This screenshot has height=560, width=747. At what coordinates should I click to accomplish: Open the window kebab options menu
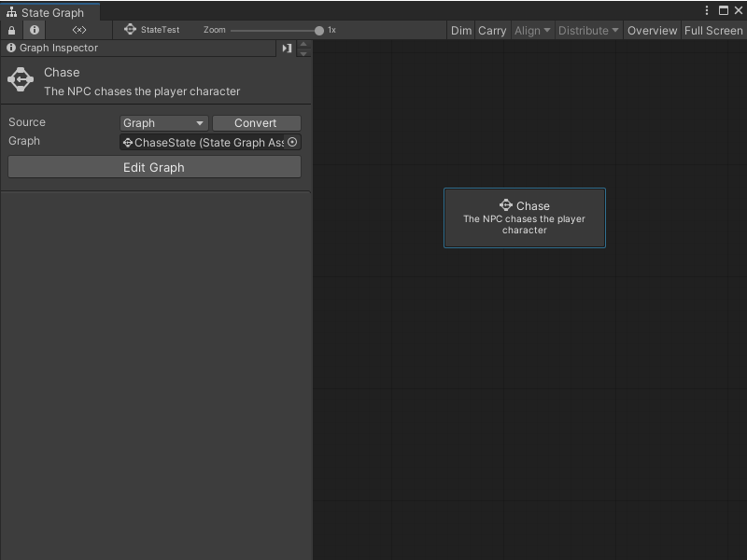(707, 10)
